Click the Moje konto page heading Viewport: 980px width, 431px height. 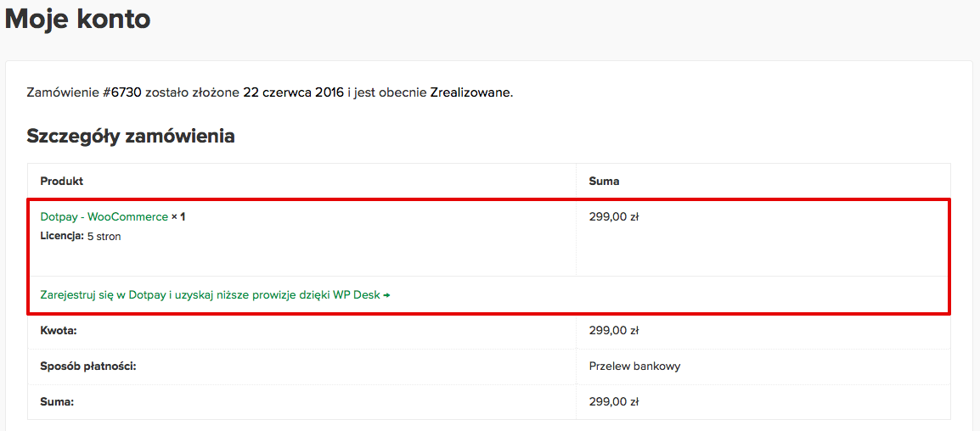[77, 20]
